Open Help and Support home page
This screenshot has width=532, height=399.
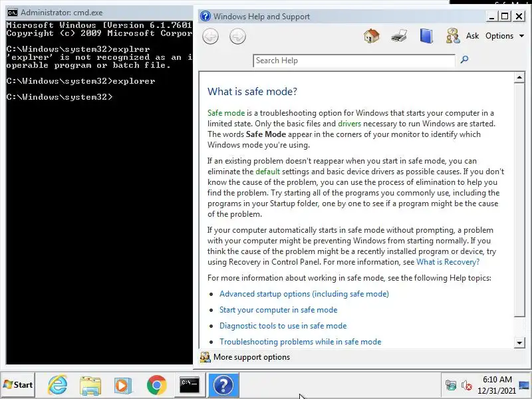tap(372, 36)
